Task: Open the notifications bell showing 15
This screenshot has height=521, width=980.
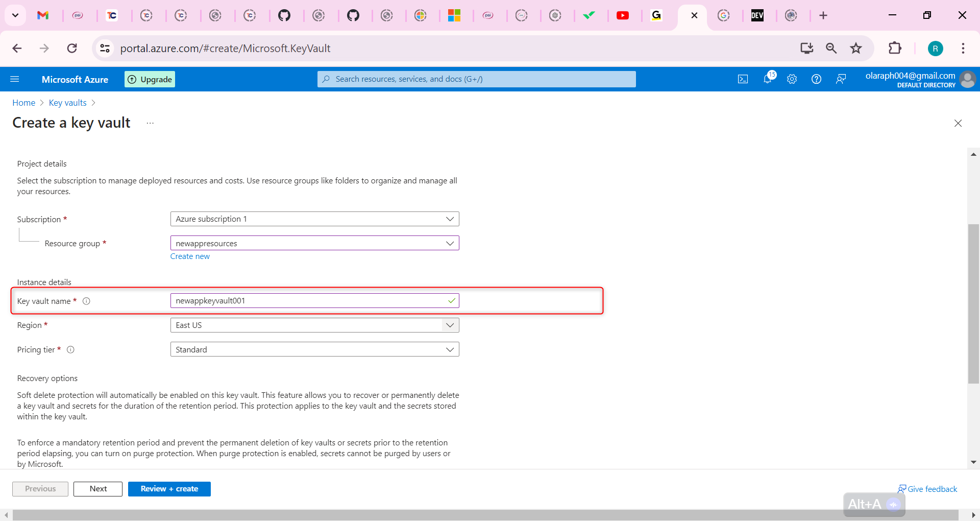Action: tap(768, 79)
